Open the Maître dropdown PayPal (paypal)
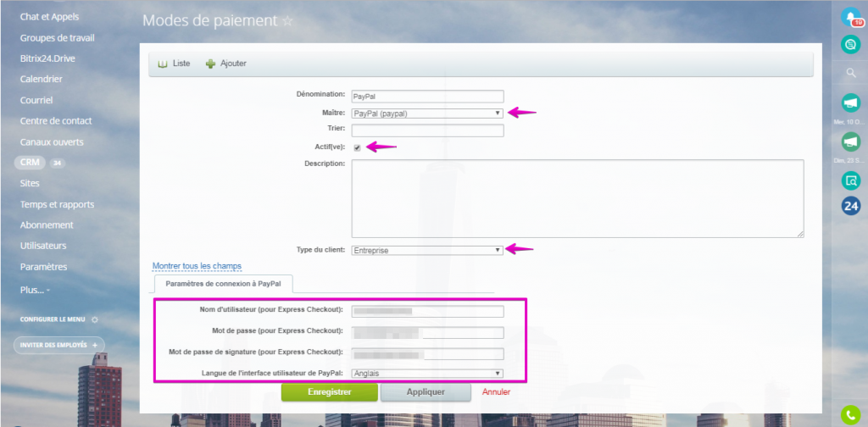Screen dimensions: 868x427 tap(427, 114)
